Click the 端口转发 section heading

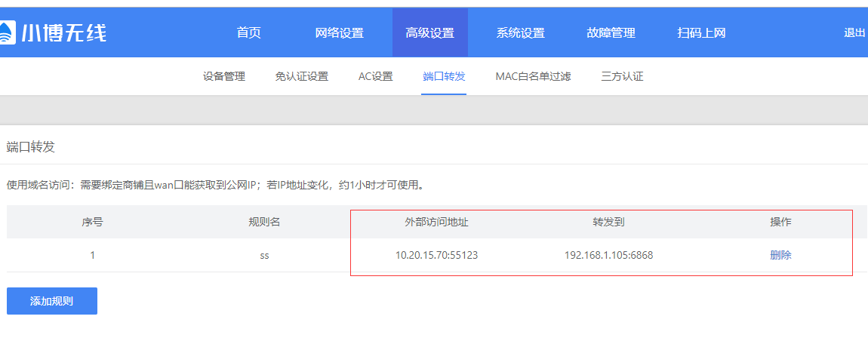(x=30, y=146)
